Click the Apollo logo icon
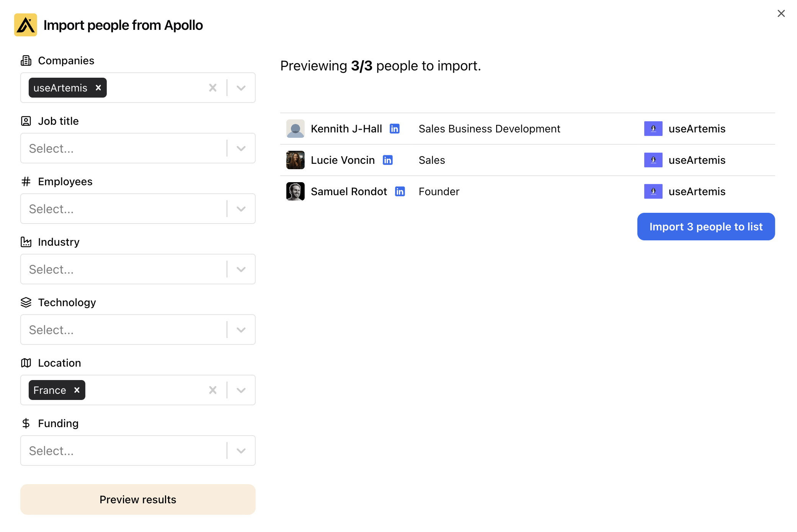Viewport: 797px width, 532px height. click(26, 25)
